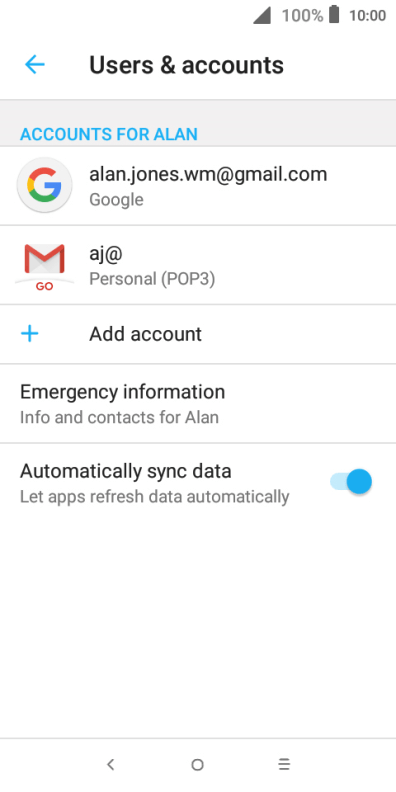Open recent apps navigation button

click(284, 764)
